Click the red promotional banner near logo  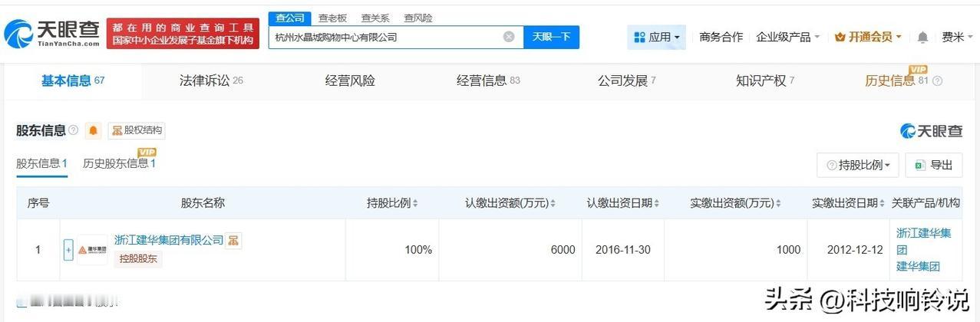181,33
